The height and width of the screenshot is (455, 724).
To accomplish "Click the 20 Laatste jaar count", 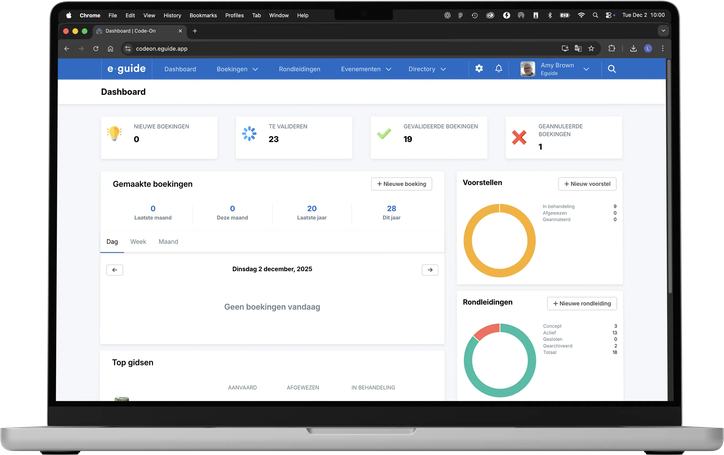I will [312, 208].
